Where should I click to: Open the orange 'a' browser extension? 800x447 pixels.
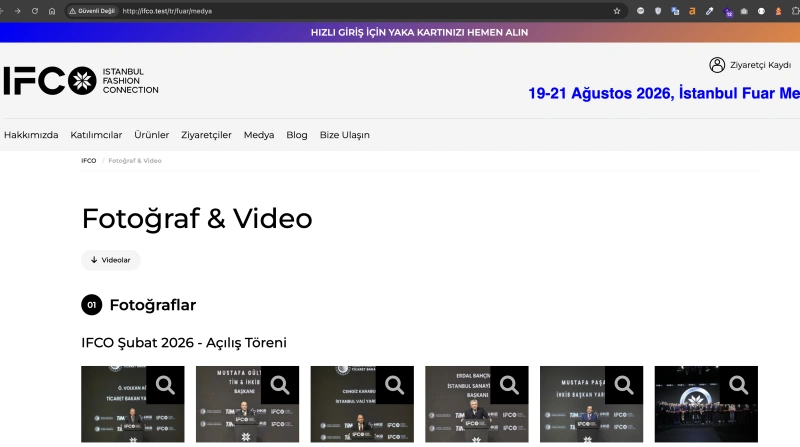coord(692,11)
